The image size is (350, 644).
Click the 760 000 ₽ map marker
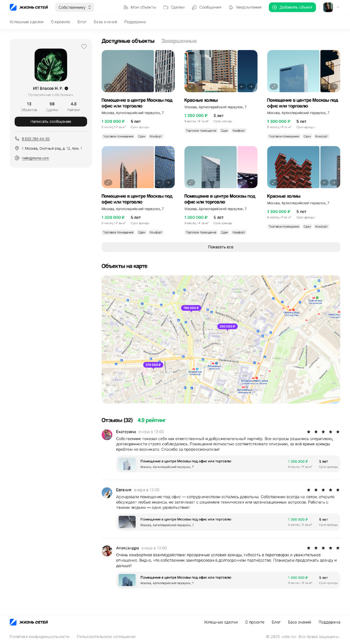[191, 308]
